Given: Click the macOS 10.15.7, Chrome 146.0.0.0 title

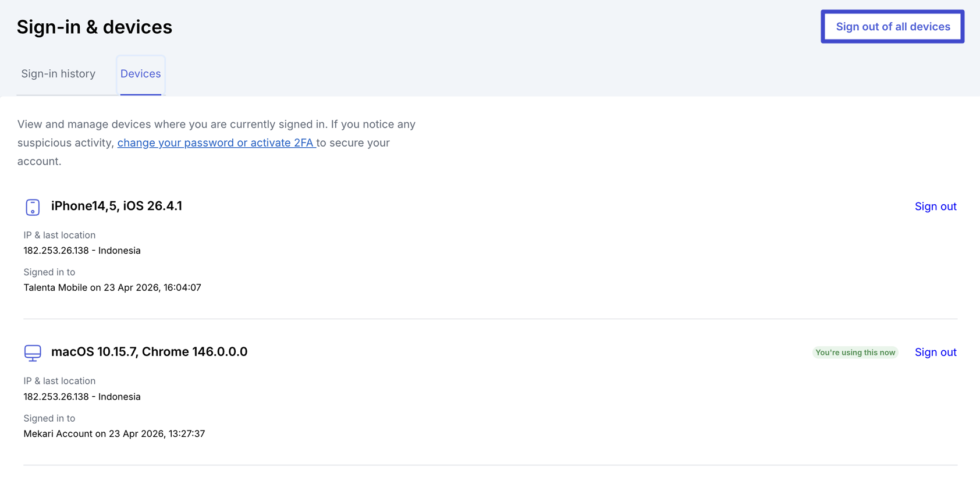Looking at the screenshot, I should [149, 352].
